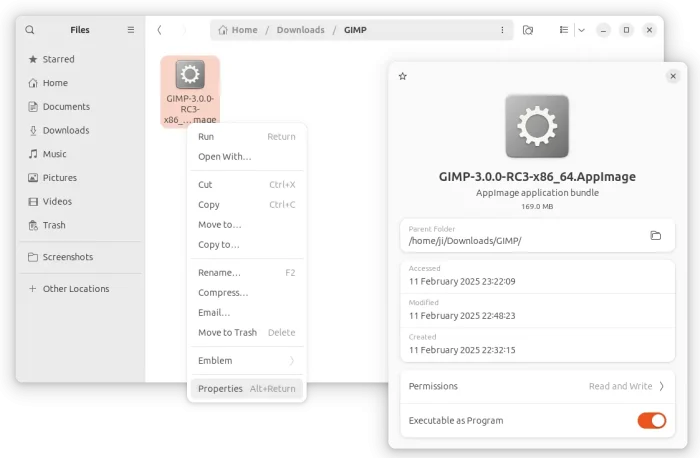Choose Properties from context menu
This screenshot has width=700, height=458.
point(246,388)
